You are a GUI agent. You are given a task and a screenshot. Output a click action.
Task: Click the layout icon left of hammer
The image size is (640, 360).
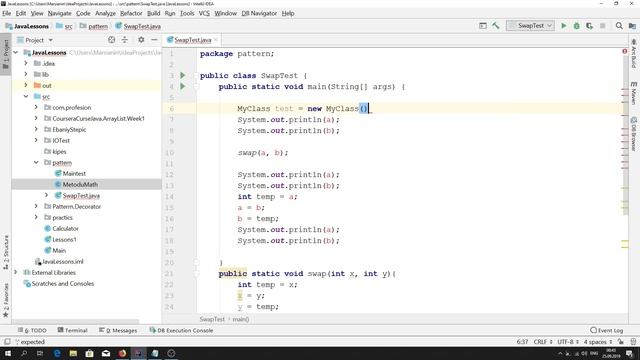tap(483, 26)
